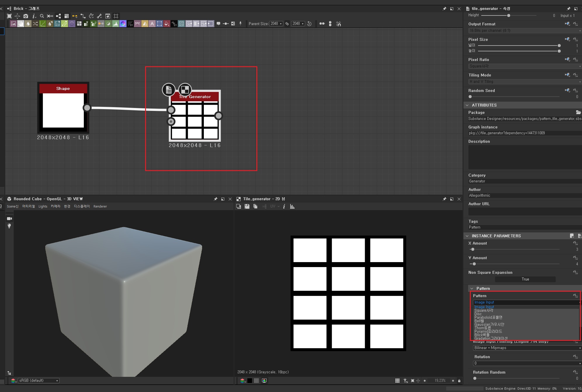Click the magnifier search icon in graph toolbar
The height and width of the screenshot is (392, 582).
click(x=42, y=16)
